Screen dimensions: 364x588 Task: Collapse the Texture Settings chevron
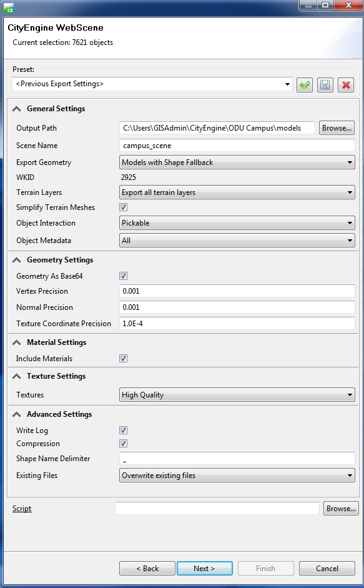[x=16, y=377]
